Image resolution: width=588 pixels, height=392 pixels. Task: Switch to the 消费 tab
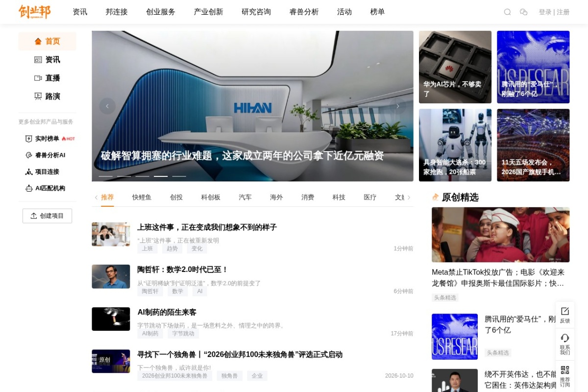(x=308, y=197)
